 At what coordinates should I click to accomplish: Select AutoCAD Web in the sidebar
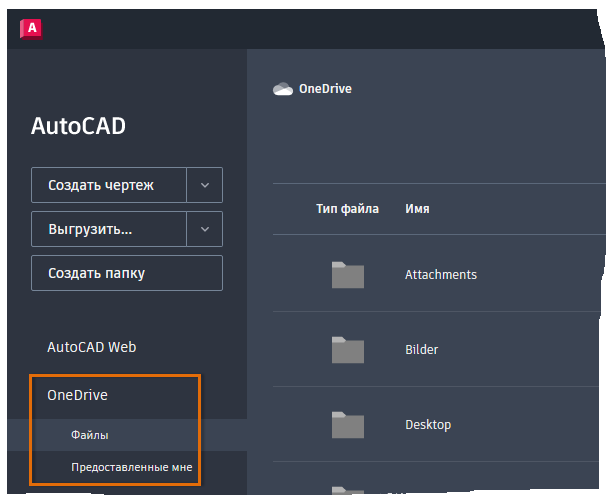[x=92, y=347]
